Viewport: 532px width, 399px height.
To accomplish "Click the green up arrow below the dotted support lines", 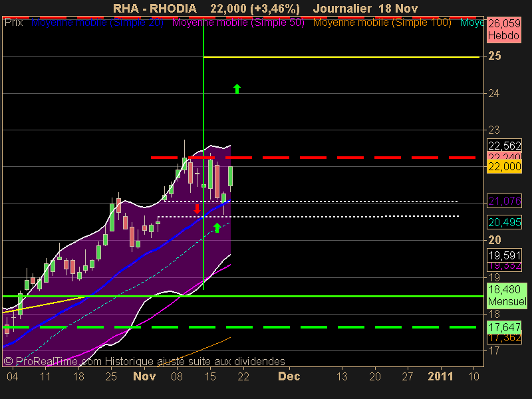I will pyautogui.click(x=217, y=227).
